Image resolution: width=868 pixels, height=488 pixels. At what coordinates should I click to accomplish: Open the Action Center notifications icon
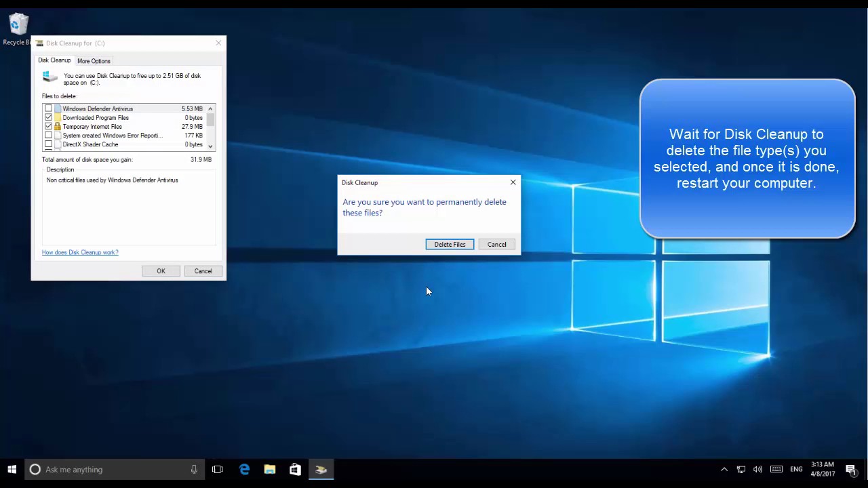pyautogui.click(x=850, y=469)
